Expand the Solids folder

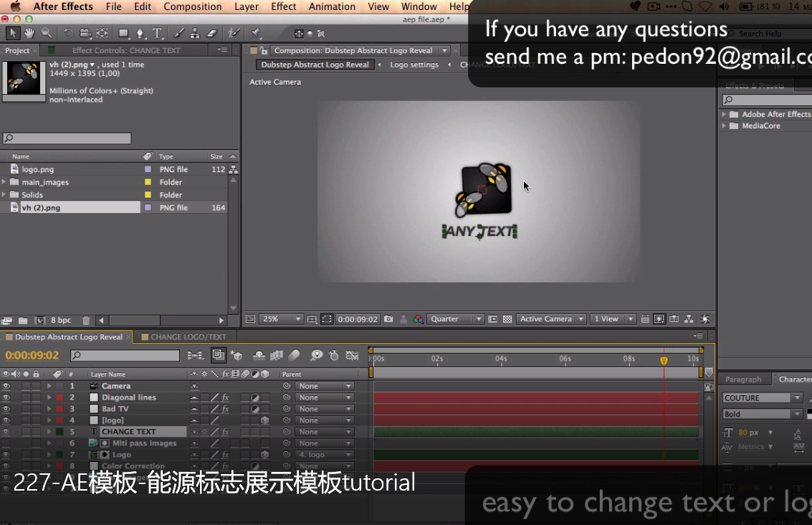(x=4, y=195)
